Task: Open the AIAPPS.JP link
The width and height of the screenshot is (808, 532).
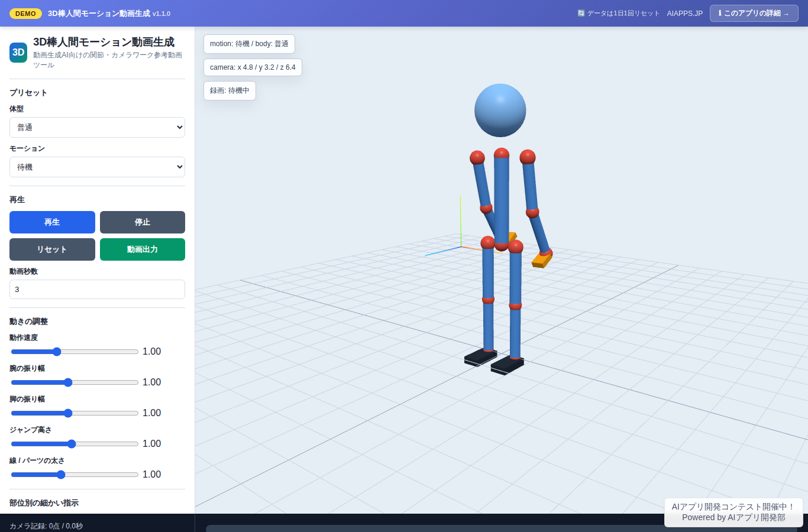Action: [685, 14]
